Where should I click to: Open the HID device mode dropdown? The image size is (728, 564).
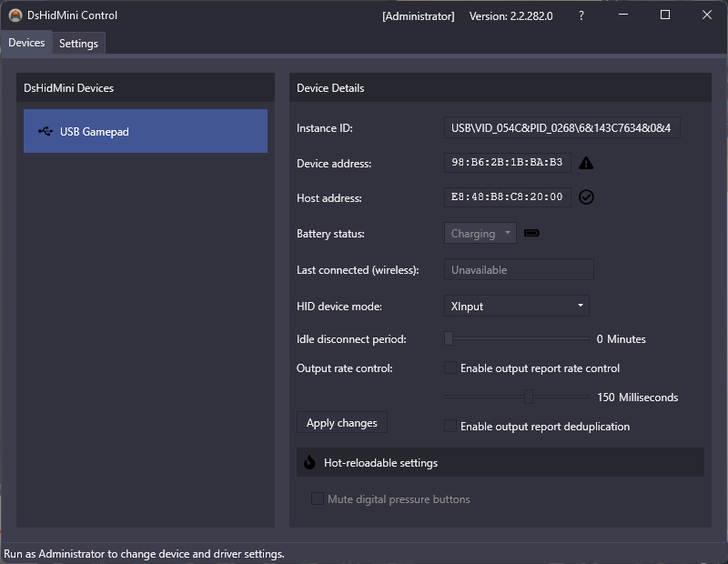[x=517, y=306]
